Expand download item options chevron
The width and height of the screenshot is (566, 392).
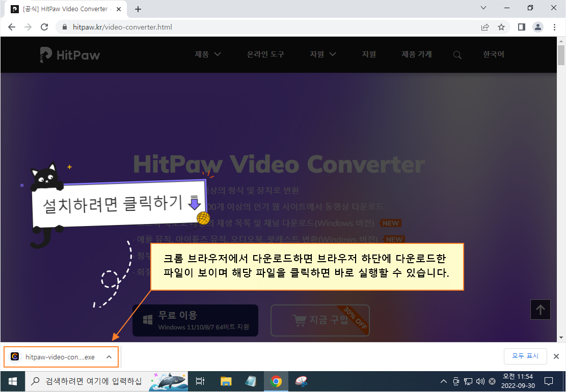[109, 357]
